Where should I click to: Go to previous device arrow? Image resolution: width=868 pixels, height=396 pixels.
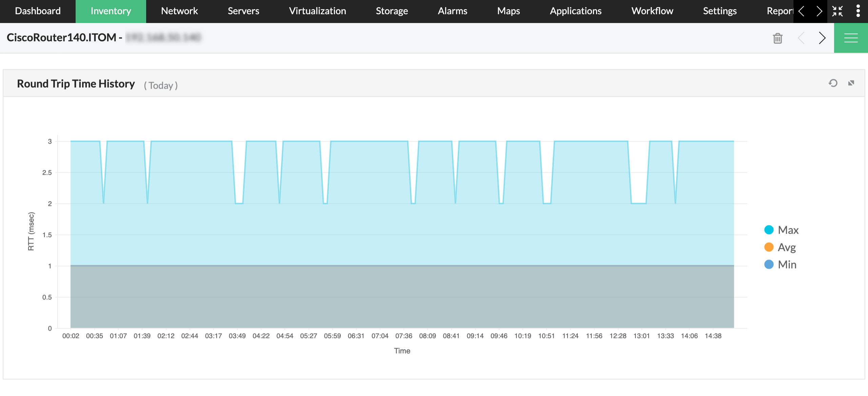(x=801, y=38)
